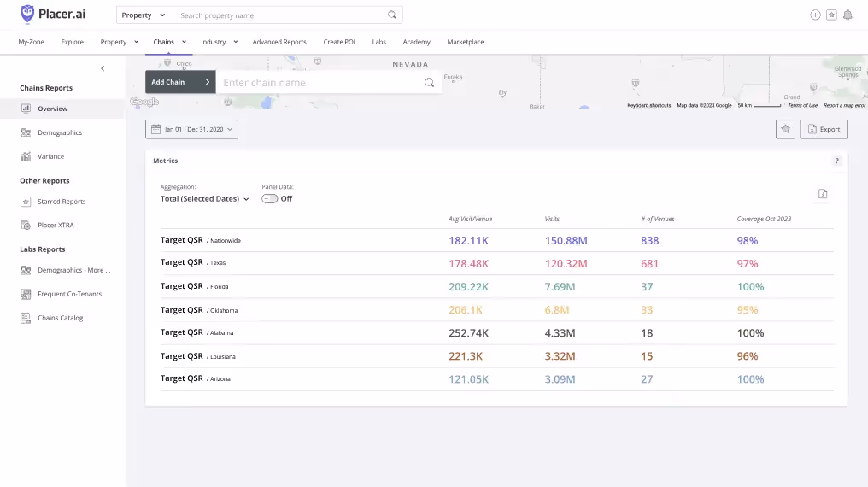Screen dimensions: 868x487
Task: Toggle Panel Data switch
Action: click(x=270, y=199)
